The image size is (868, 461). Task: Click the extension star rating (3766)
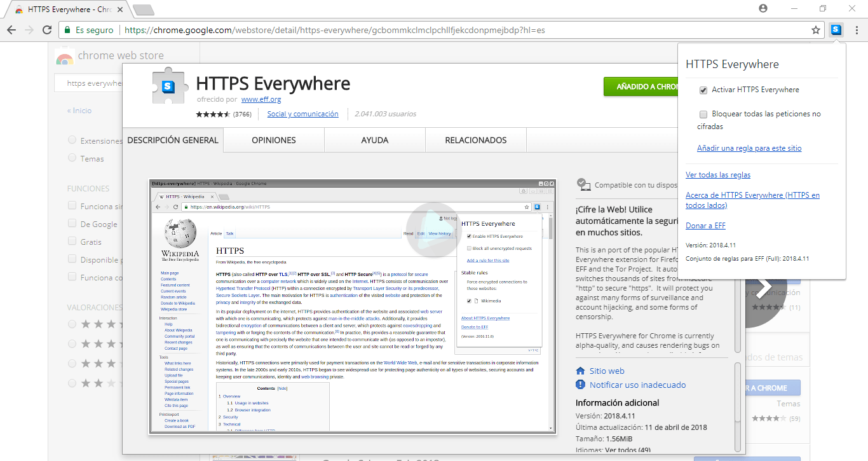[224, 114]
